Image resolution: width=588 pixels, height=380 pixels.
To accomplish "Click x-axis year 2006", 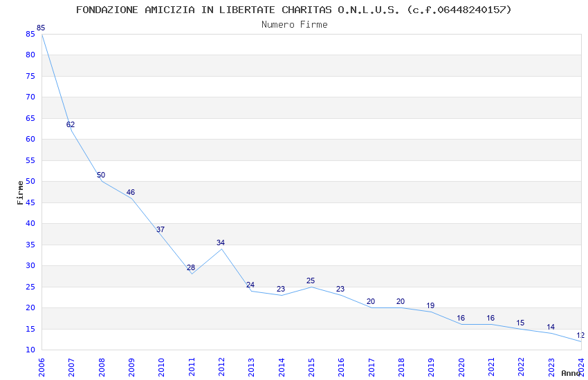I will click(42, 367).
